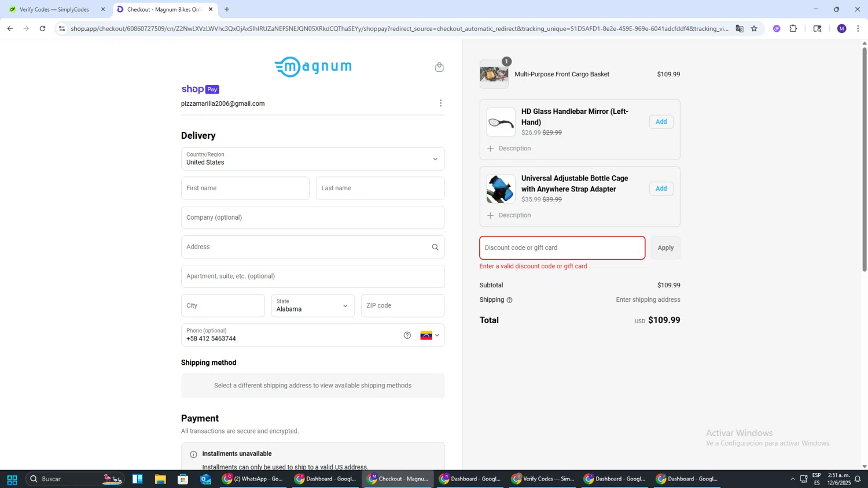Go back with the browser back arrow
Image resolution: width=868 pixels, height=488 pixels.
click(10, 28)
